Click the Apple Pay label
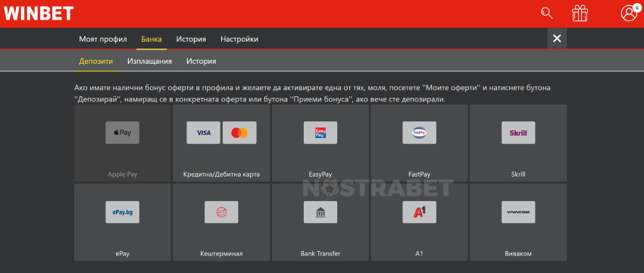This screenshot has width=644, height=273. (x=123, y=174)
